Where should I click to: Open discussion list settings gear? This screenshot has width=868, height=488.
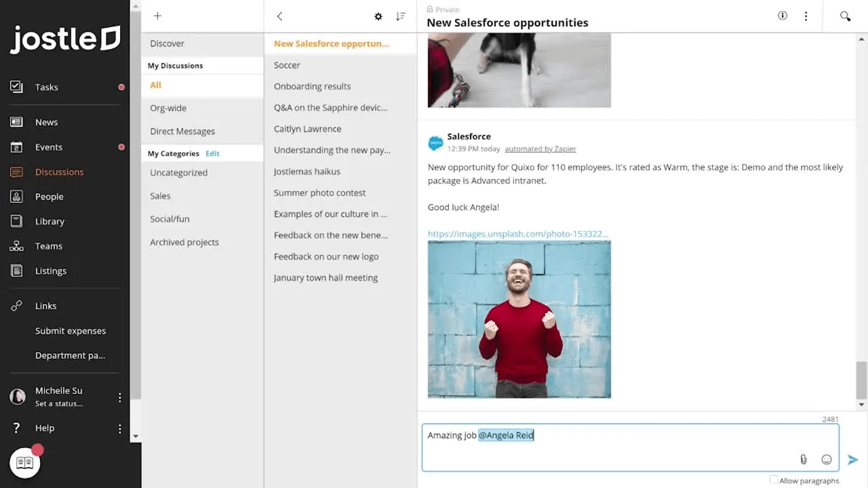(x=378, y=16)
